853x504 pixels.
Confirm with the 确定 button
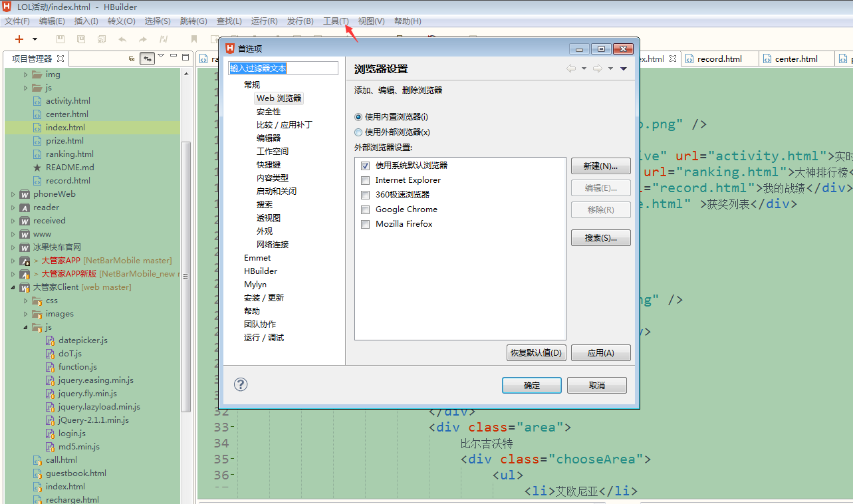click(x=532, y=386)
